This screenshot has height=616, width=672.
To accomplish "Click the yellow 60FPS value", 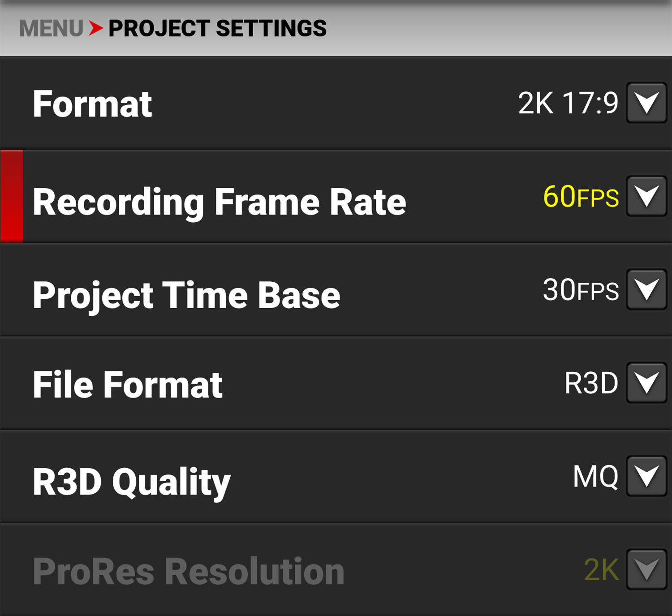I will point(581,197).
